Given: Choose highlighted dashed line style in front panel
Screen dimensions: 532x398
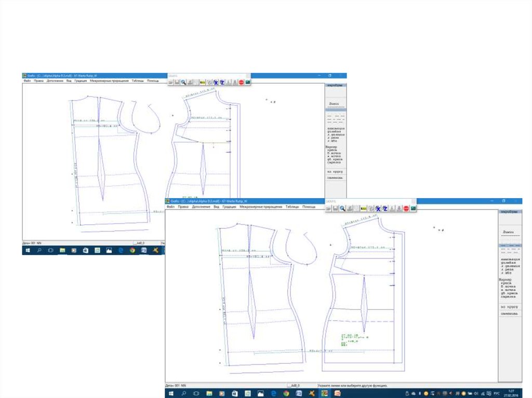Looking at the screenshot, I should [x=510, y=245].
